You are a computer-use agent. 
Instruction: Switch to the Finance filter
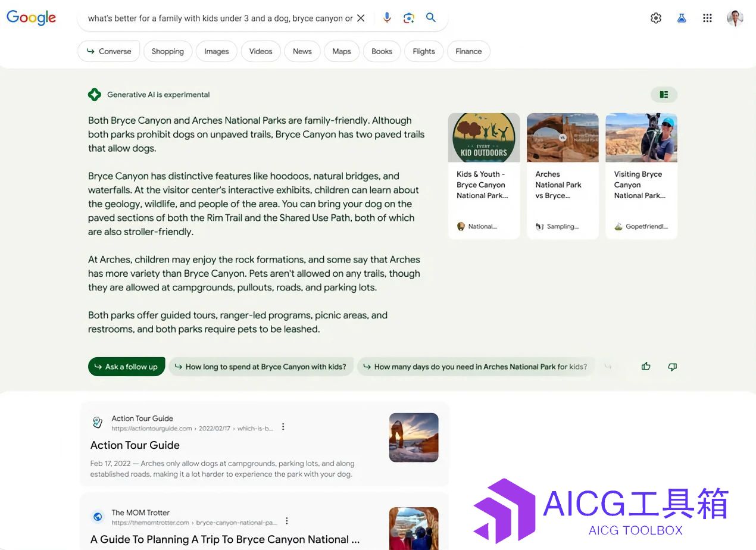point(468,51)
